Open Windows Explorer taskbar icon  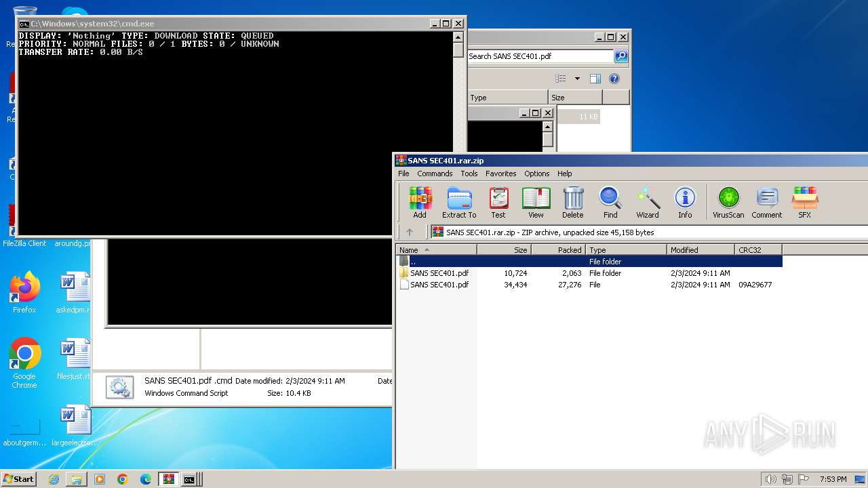[77, 479]
